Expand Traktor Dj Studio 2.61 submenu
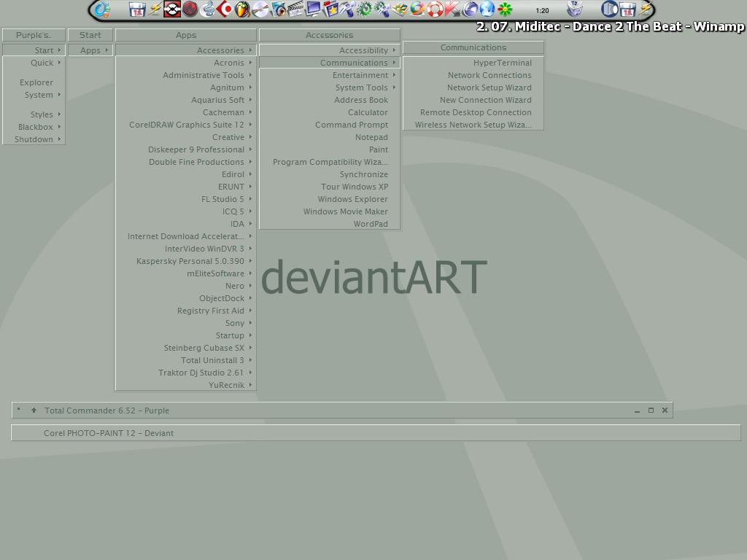The height and width of the screenshot is (560, 747). click(x=186, y=373)
